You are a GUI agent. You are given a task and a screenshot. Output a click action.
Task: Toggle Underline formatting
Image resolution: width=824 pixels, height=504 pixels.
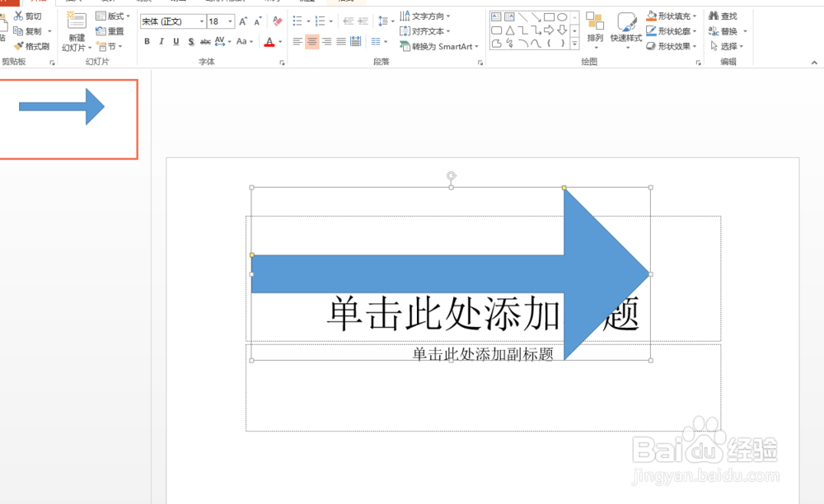(176, 41)
